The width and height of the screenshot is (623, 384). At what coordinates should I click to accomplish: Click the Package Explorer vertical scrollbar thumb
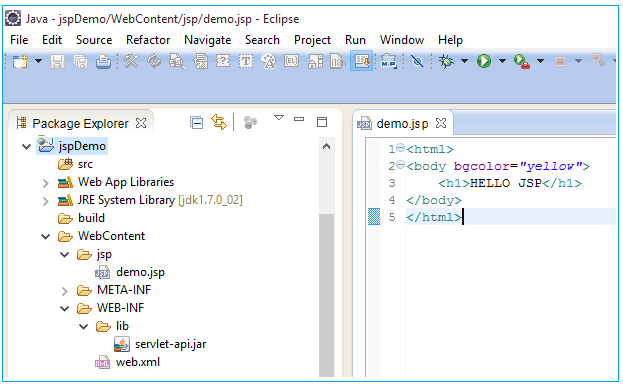click(327, 295)
